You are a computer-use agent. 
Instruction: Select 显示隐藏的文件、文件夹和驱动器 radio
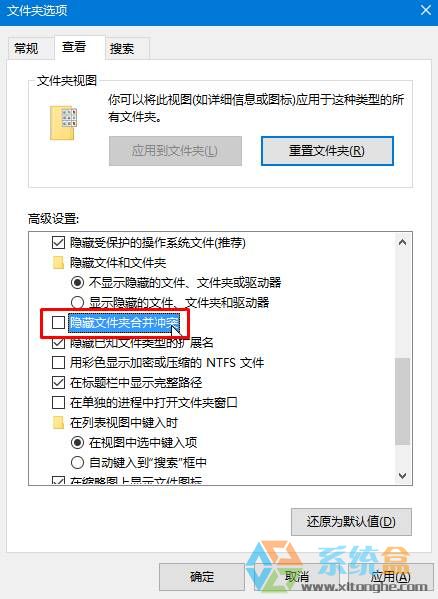click(77, 303)
